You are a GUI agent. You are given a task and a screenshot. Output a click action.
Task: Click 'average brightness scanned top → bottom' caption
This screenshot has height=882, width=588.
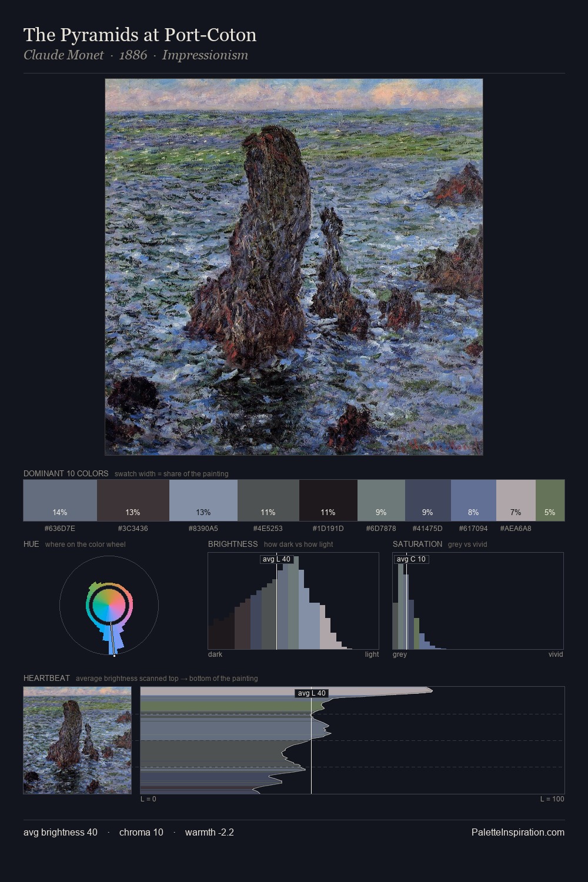167,679
